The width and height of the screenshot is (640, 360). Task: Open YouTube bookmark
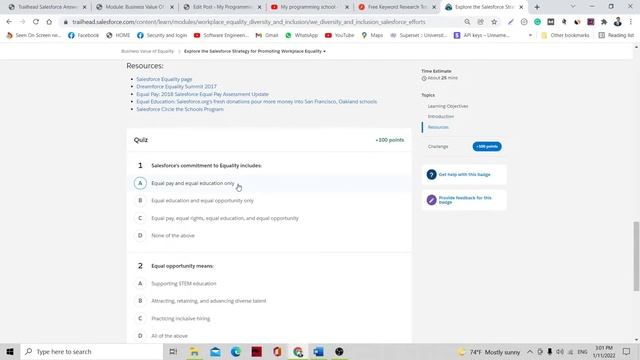click(x=339, y=35)
